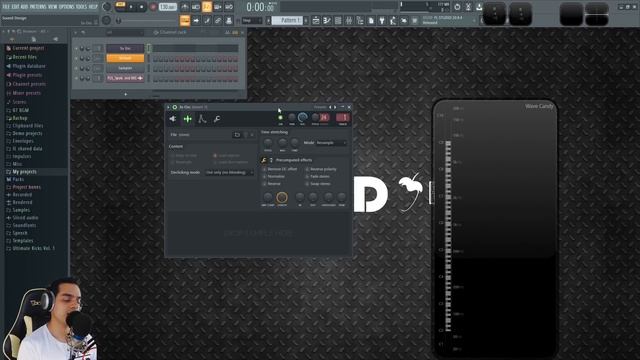Screen dimensions: 640x360
Task: Open the TOOLS menu
Action: point(82,7)
